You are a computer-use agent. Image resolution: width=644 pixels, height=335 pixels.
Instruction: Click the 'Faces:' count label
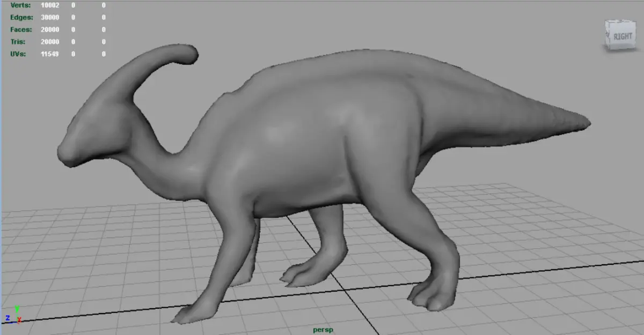pyautogui.click(x=21, y=30)
